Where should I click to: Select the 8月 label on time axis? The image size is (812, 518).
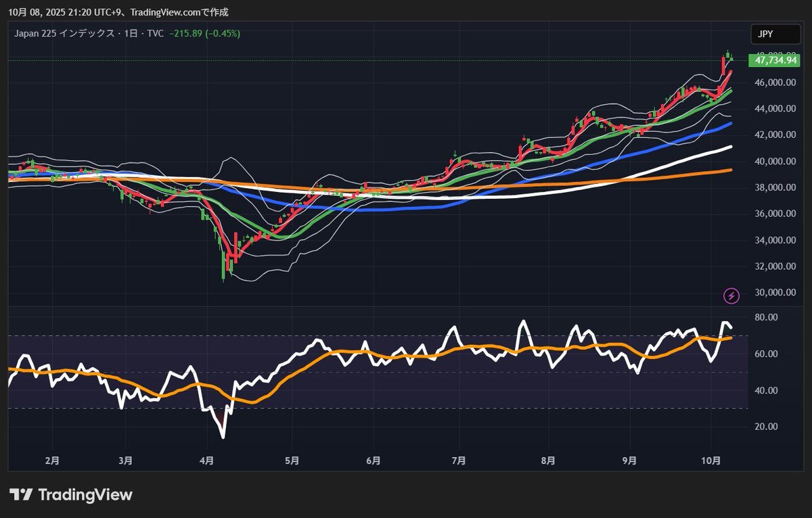(548, 461)
